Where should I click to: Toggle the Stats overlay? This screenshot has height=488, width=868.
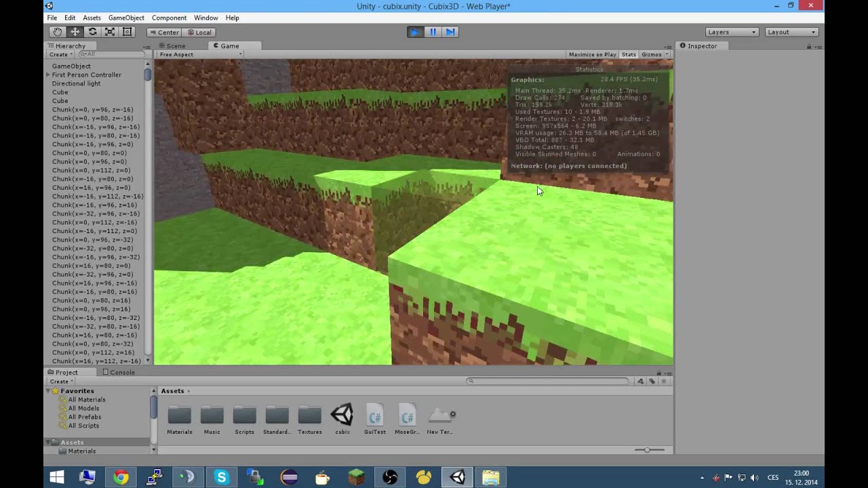[x=629, y=54]
